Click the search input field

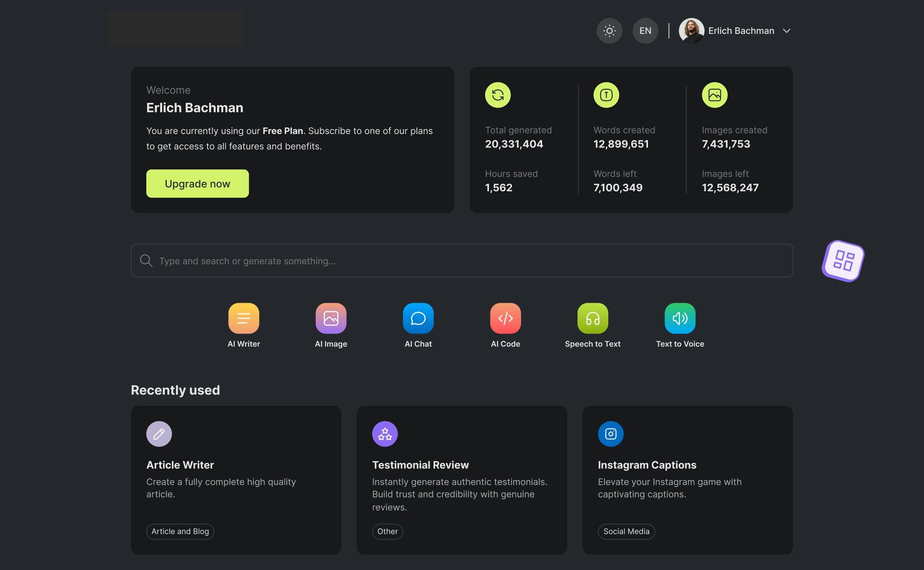(462, 260)
